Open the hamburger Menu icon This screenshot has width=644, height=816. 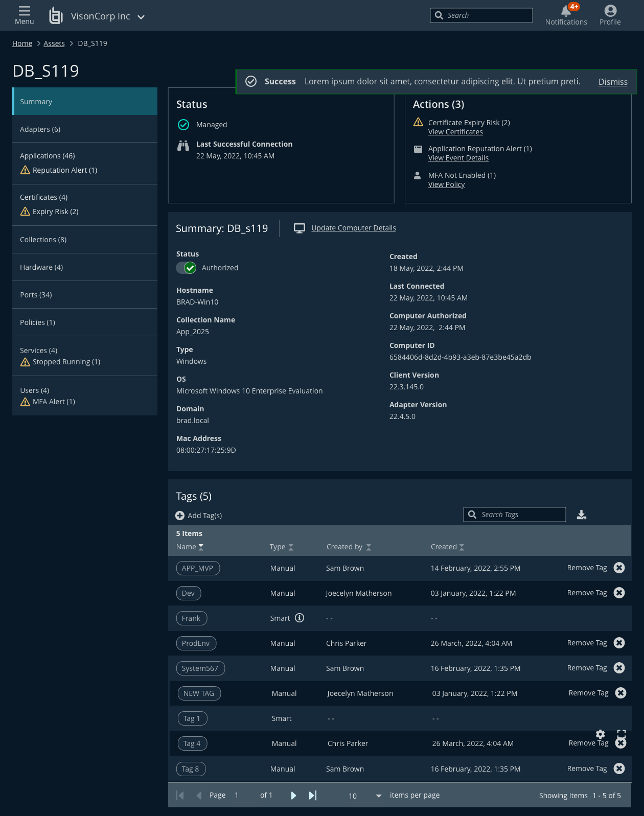coord(24,11)
